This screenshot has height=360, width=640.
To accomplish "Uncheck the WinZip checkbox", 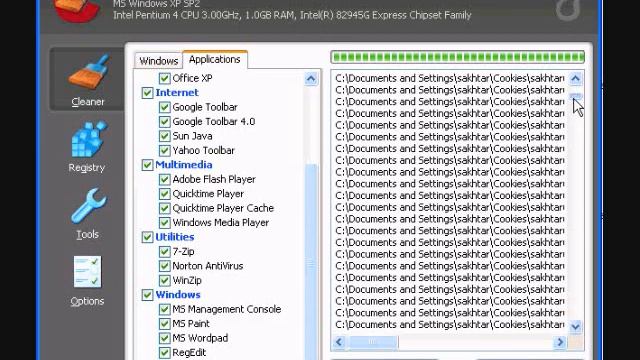I will click(x=164, y=280).
